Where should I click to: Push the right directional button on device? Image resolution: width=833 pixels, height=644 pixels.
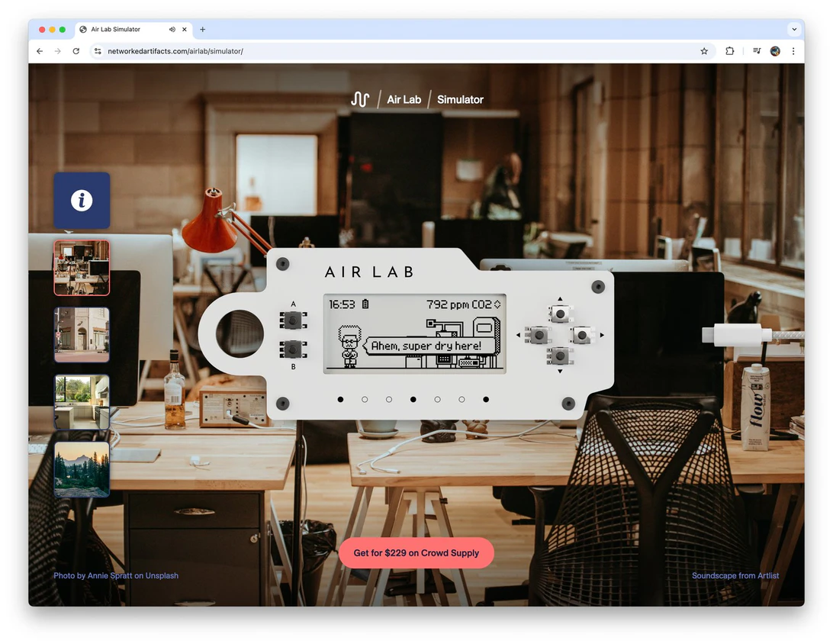pos(582,335)
